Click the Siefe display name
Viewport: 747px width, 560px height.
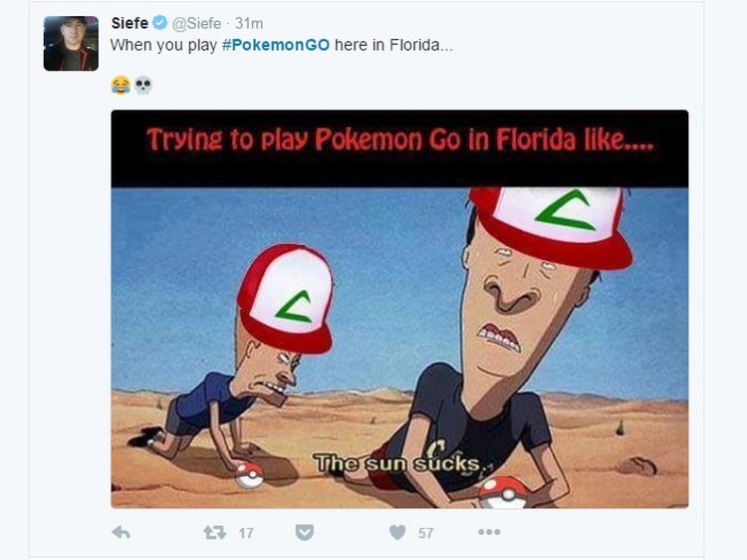(x=129, y=23)
